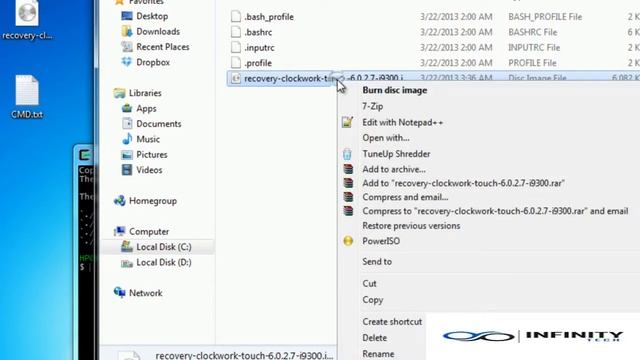Click WinRAR icon beside Compress and email

[348, 197]
